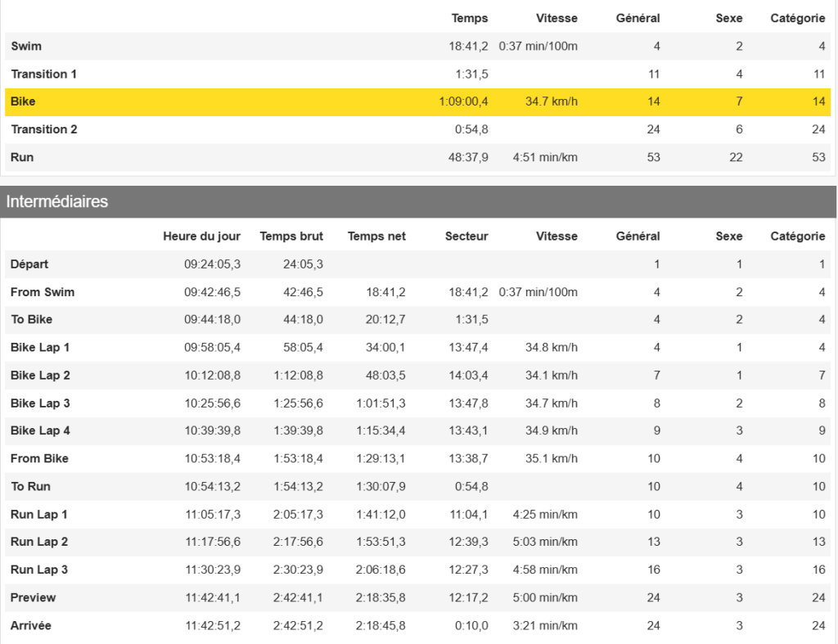Select the To Run row label
The height and width of the screenshot is (644, 838).
tap(30, 486)
